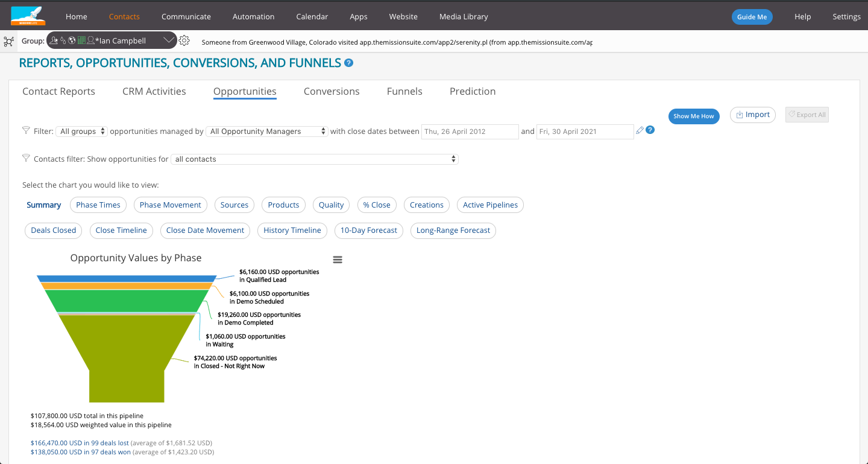Open the all contacts filter dropdown
868x464 pixels.
click(315, 159)
